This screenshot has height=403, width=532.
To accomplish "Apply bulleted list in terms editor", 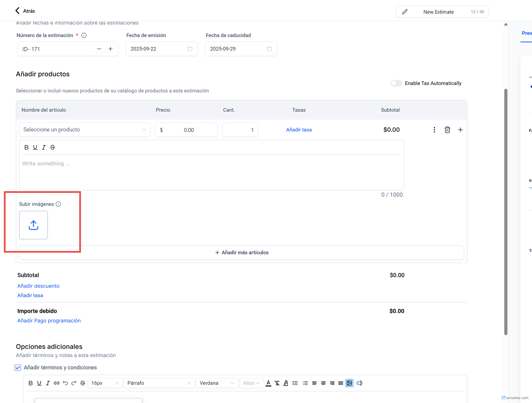I will (x=295, y=383).
